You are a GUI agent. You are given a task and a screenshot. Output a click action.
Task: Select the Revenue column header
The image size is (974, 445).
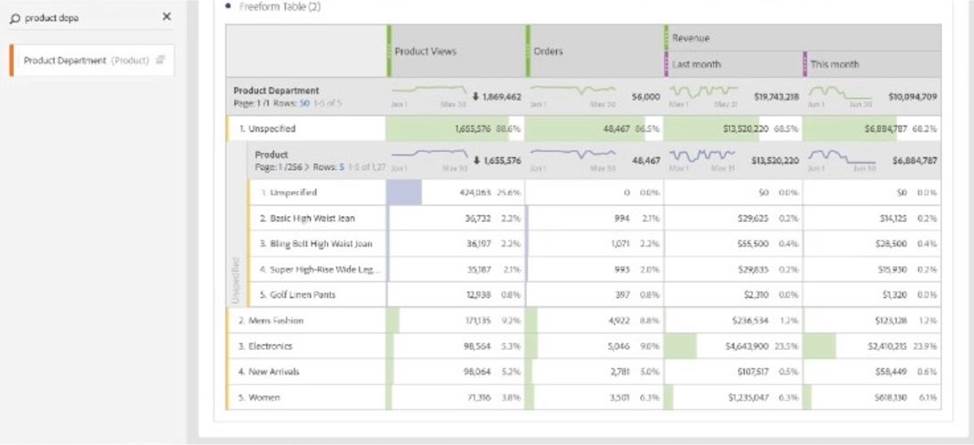(690, 38)
